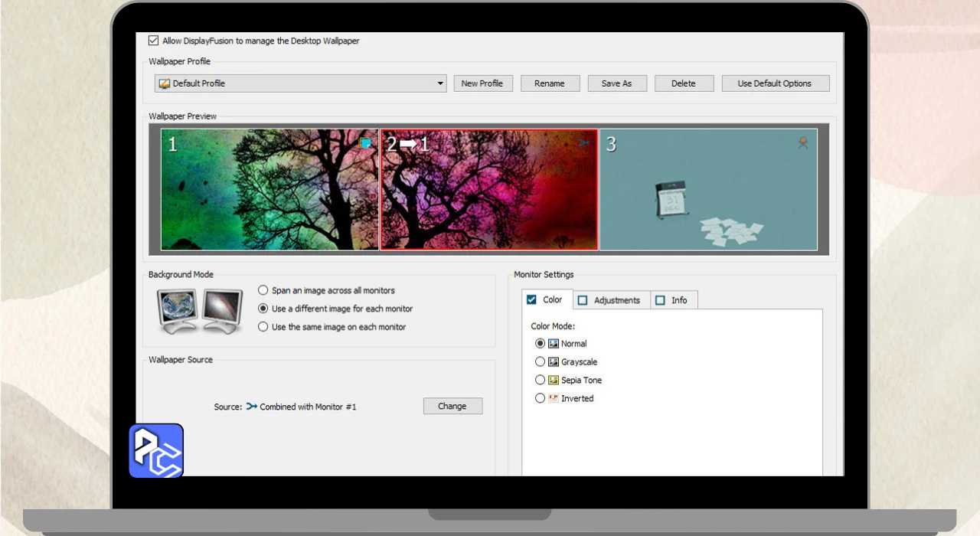This screenshot has width=980, height=536.
Task: Select monitor 3 wallpaper preview
Action: [708, 189]
